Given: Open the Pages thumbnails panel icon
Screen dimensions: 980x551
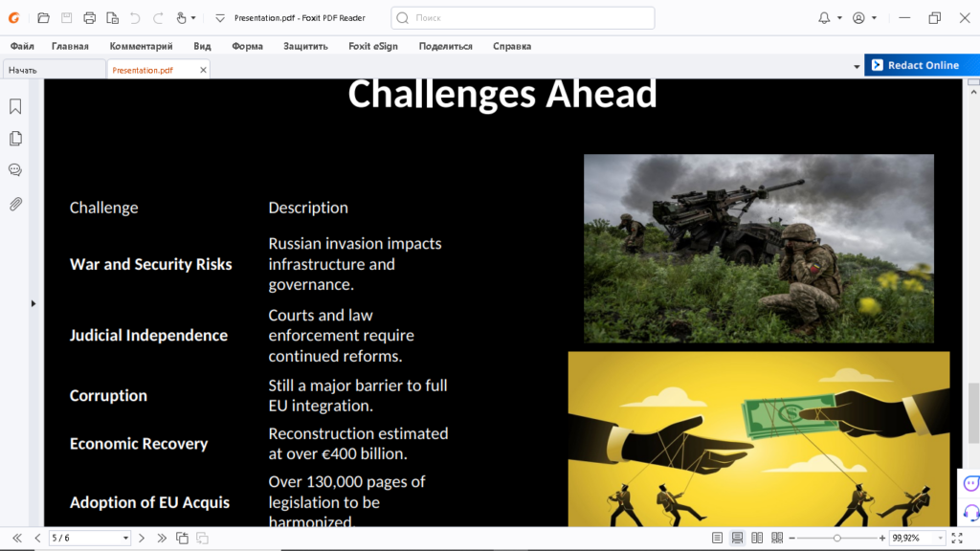Looking at the screenshot, I should point(15,139).
